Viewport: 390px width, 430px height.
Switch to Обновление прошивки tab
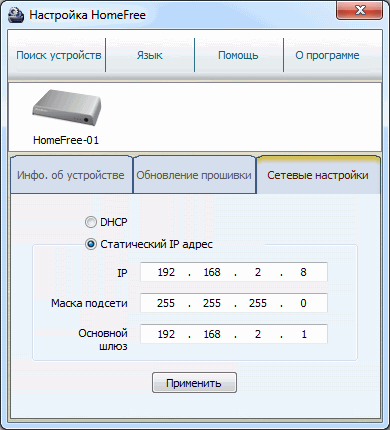[194, 175]
